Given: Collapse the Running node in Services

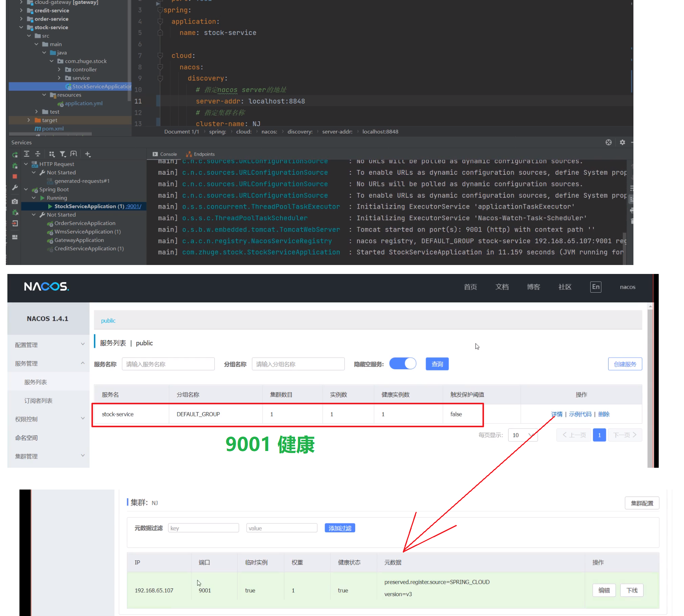Looking at the screenshot, I should tap(34, 198).
